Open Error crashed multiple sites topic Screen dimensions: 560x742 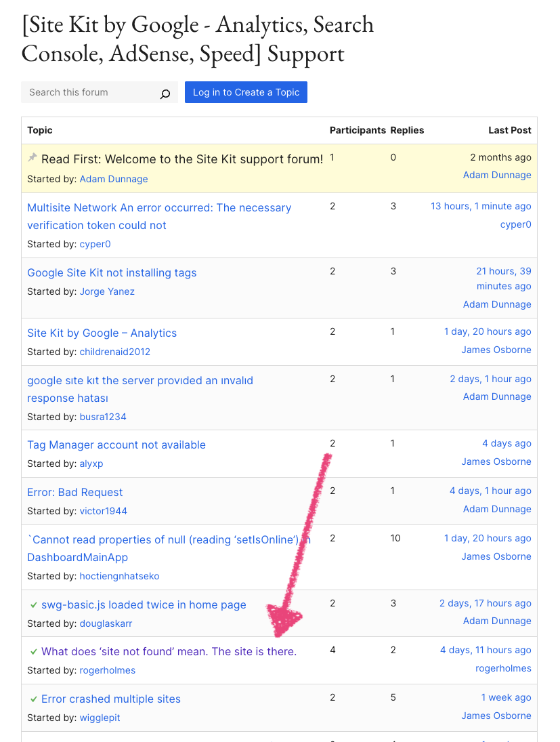pyautogui.click(x=111, y=699)
